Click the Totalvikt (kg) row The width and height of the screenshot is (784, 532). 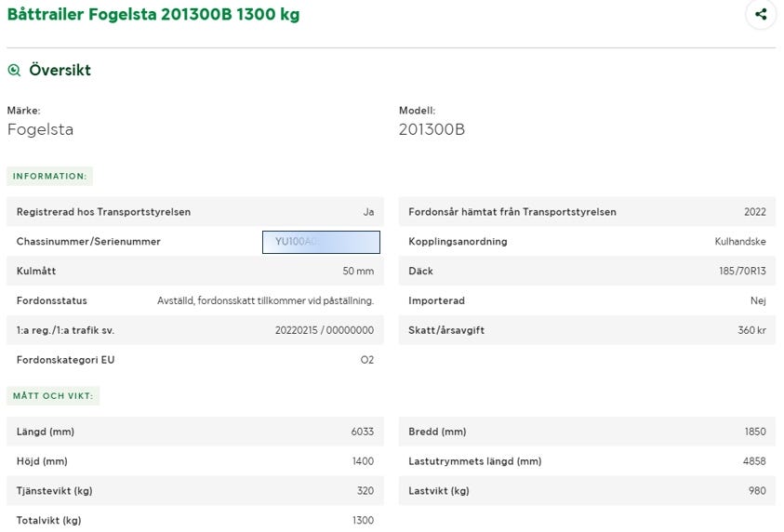click(x=195, y=520)
